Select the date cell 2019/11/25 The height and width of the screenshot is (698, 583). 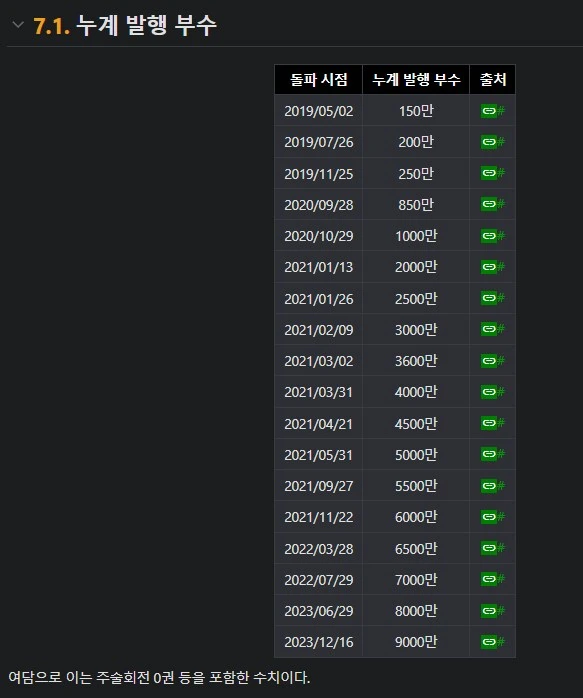click(x=319, y=173)
